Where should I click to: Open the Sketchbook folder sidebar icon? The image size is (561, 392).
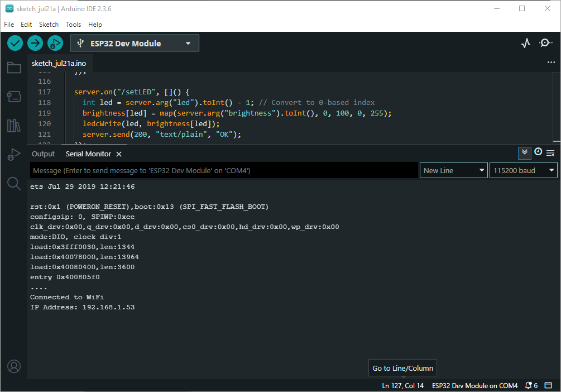pyautogui.click(x=14, y=68)
